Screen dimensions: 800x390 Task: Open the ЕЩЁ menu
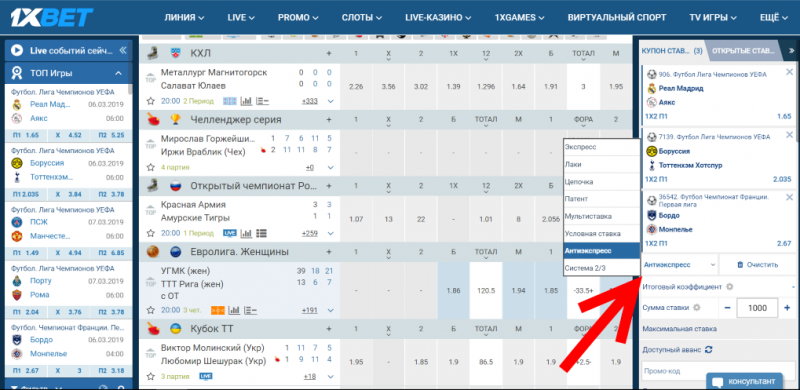pyautogui.click(x=774, y=17)
